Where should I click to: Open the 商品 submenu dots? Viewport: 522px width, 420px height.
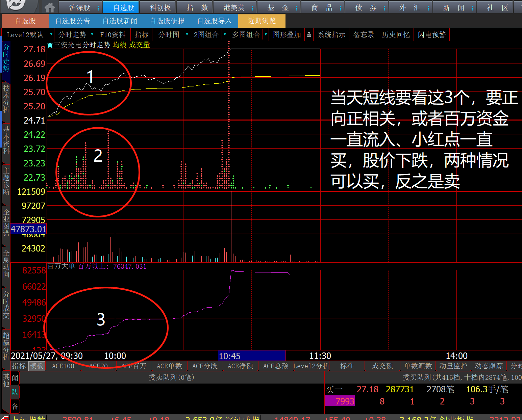(340, 8)
